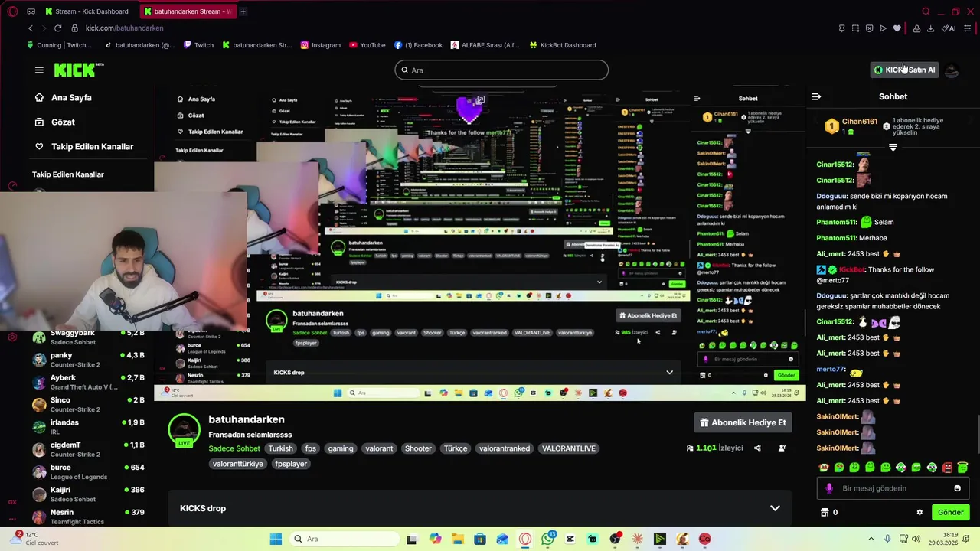The height and width of the screenshot is (551, 980).
Task: Bookmark page with the heart icon
Action: point(897,28)
